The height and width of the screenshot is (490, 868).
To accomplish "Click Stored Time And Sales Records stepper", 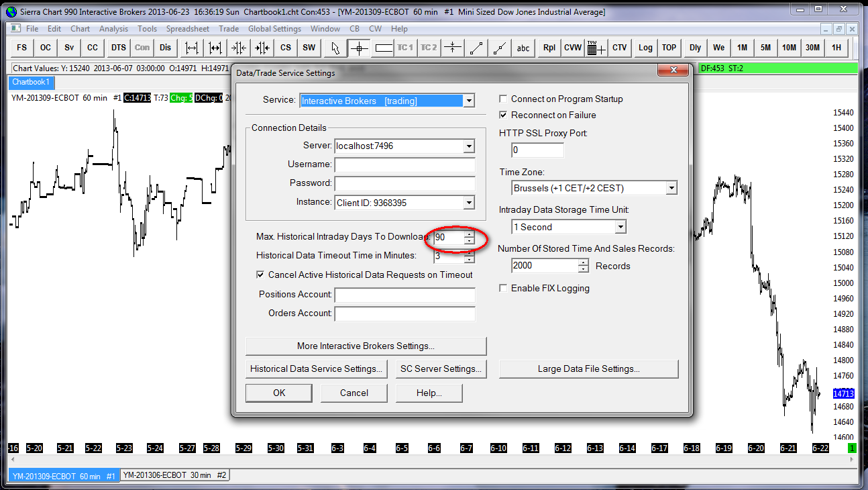I will [584, 266].
